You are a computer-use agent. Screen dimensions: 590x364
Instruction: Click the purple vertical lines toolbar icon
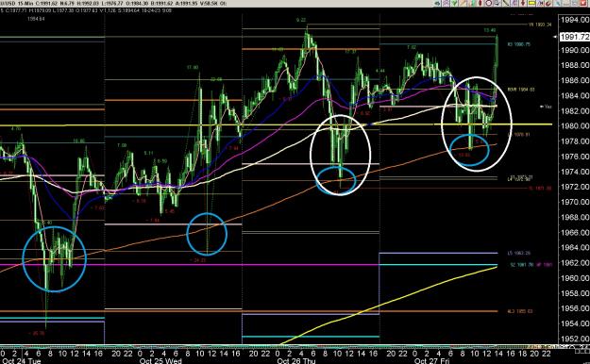click(x=514, y=4)
